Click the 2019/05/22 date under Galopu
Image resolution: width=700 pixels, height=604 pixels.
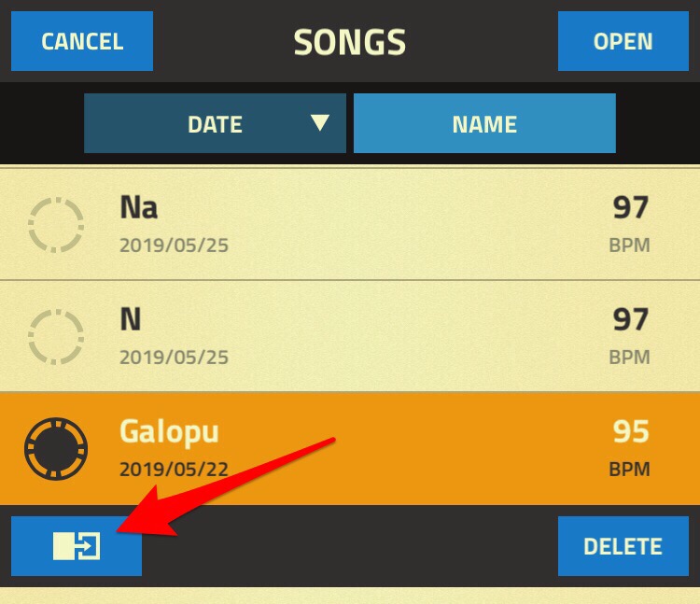pyautogui.click(x=174, y=470)
